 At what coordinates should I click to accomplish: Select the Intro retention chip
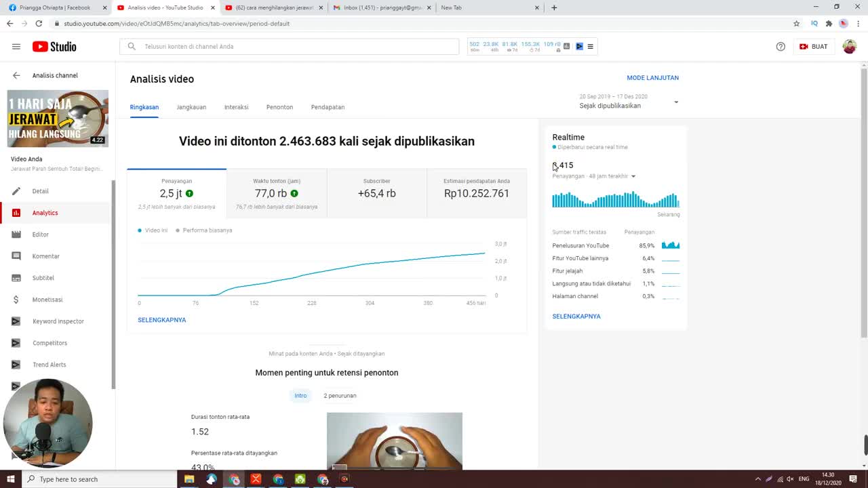click(x=300, y=396)
